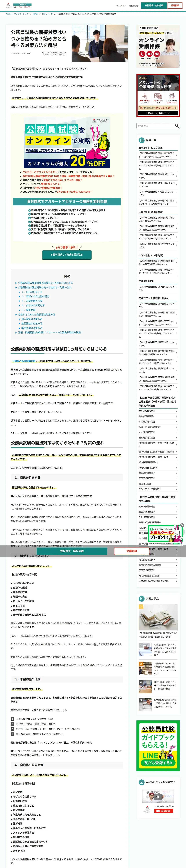
Task: Click 資料請求・無料体験 in the sticky bottom bar
Action: pyautogui.click(x=72, y=551)
